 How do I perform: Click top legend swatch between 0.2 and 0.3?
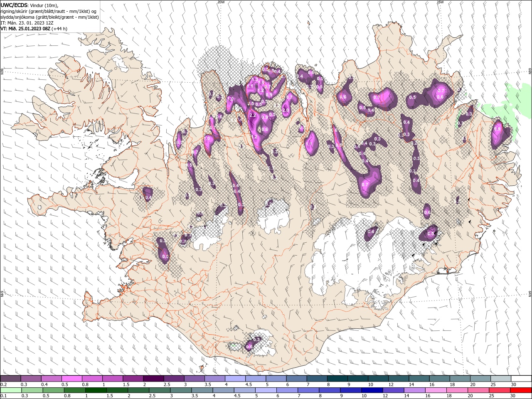coord(11,379)
